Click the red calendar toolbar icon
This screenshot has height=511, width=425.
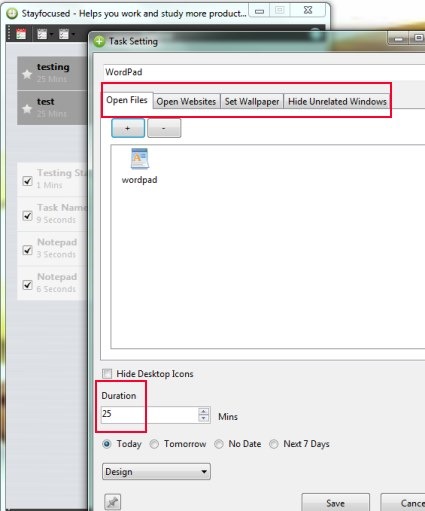coord(21,34)
